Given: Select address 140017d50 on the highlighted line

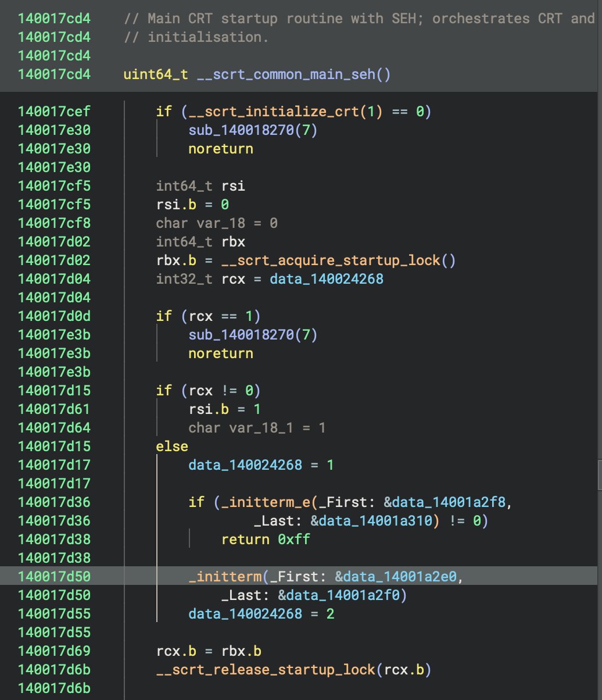Looking at the screenshot, I should [x=54, y=576].
